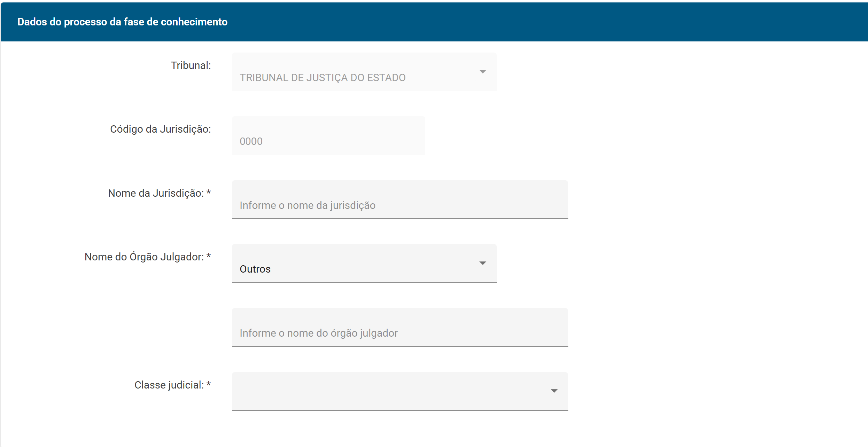Click the arrow beside Outros
The height and width of the screenshot is (447, 868).
[x=482, y=263]
